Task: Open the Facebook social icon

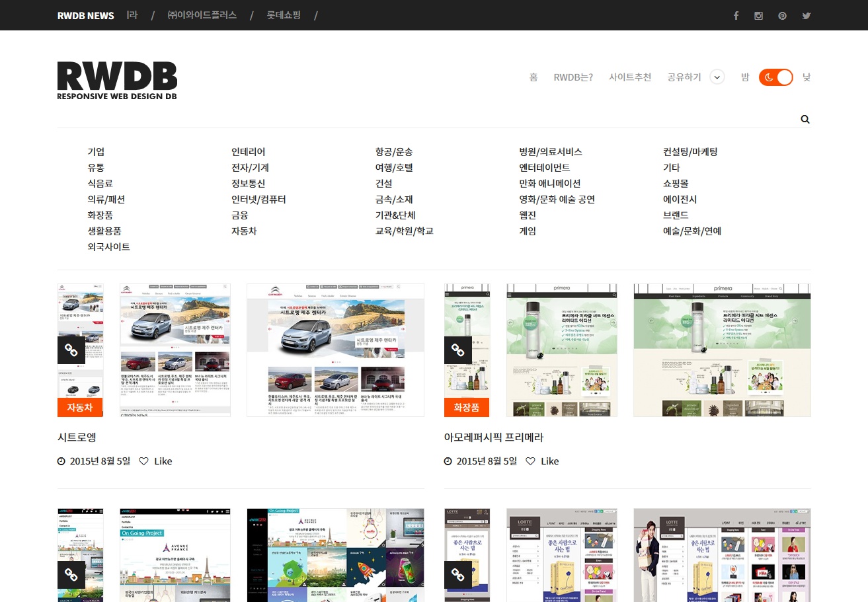Action: (736, 16)
